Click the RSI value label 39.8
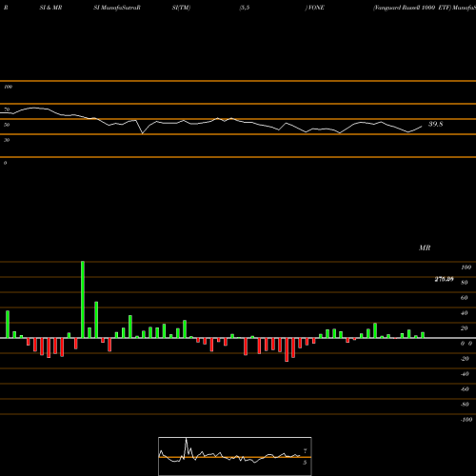476x476 pixels. (x=435, y=124)
